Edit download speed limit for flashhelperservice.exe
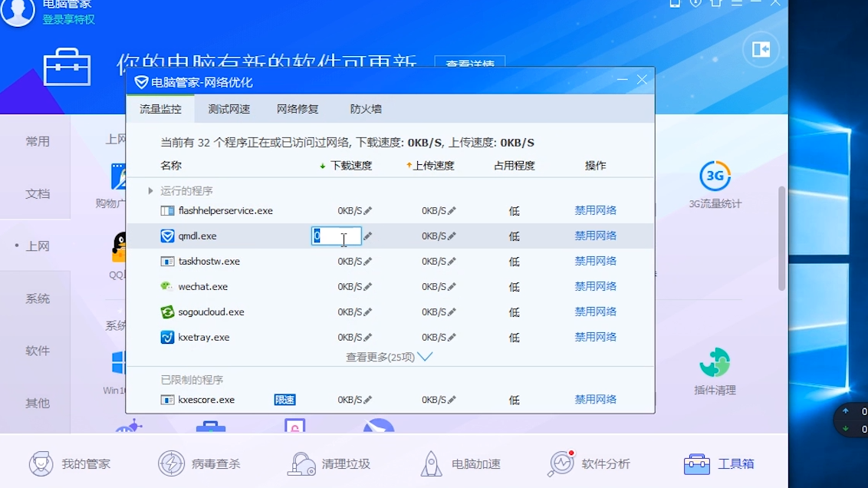This screenshot has height=488, width=868. [x=368, y=210]
